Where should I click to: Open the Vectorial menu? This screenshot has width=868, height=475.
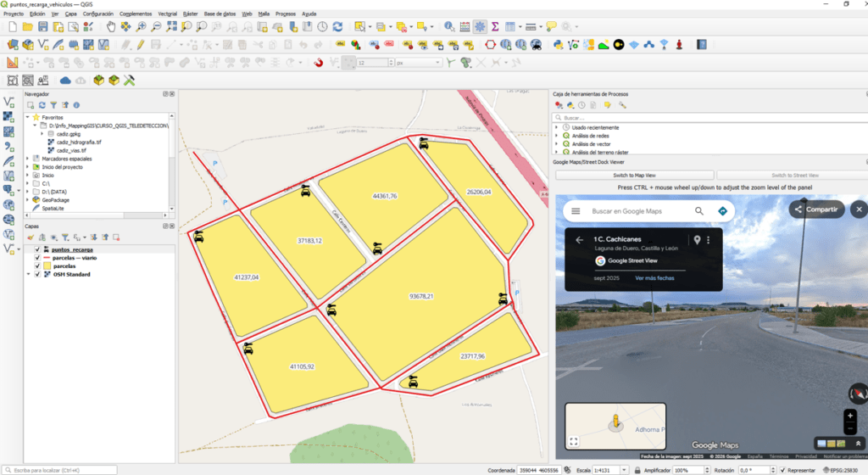tap(168, 14)
